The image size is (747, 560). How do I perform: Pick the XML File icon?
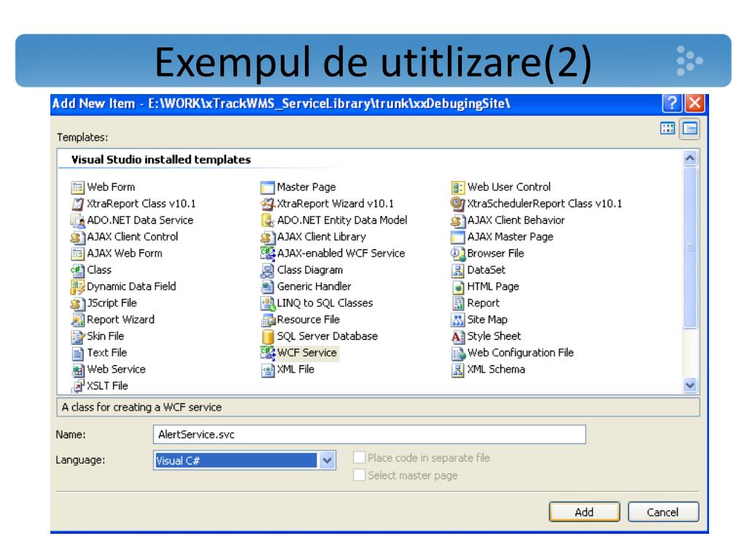pyautogui.click(x=268, y=370)
